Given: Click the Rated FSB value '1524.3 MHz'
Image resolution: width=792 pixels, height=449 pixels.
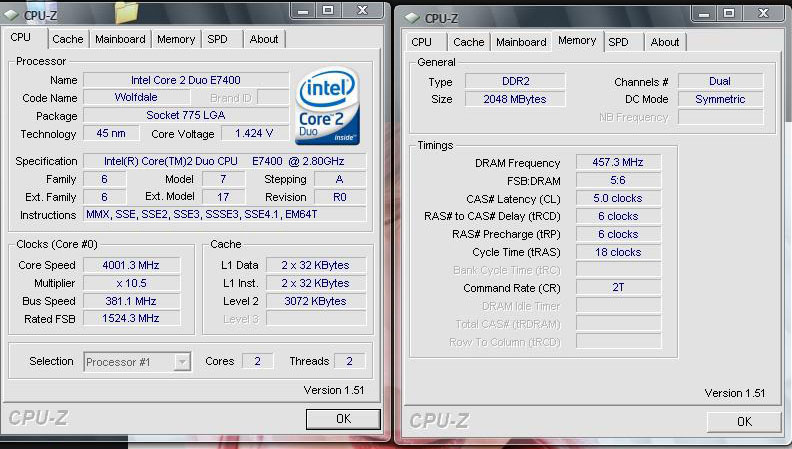Looking at the screenshot, I should click(x=131, y=318).
